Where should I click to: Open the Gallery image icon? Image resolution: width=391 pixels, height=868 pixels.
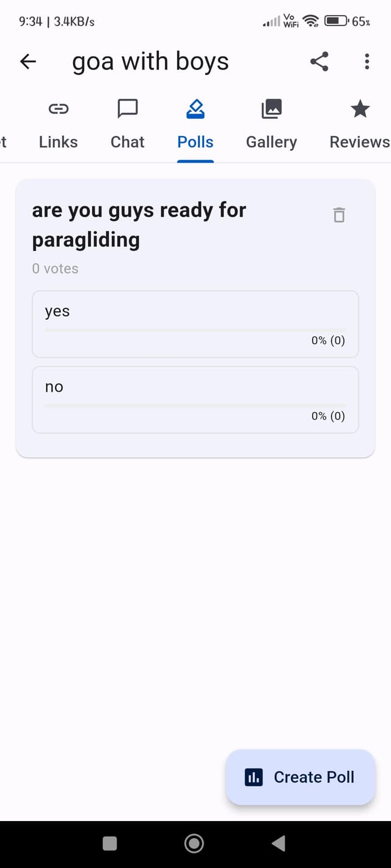pyautogui.click(x=271, y=109)
